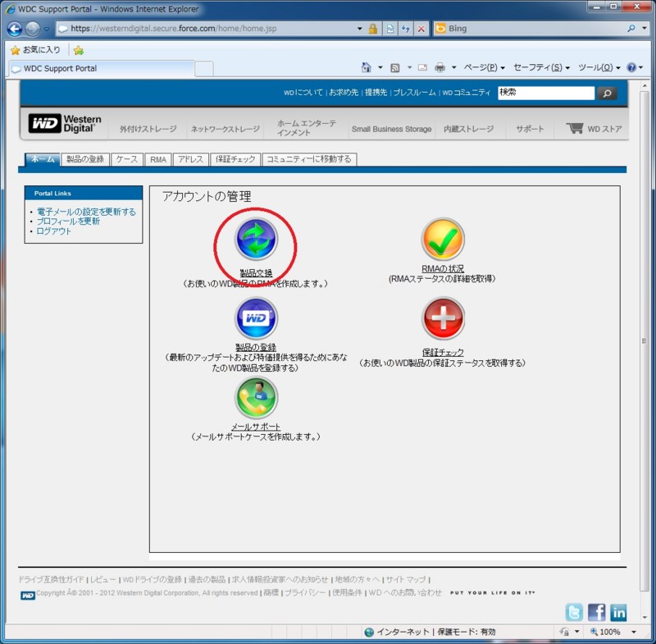
Task: Open ネットワークストレージ navigation menu
Action: 225,129
